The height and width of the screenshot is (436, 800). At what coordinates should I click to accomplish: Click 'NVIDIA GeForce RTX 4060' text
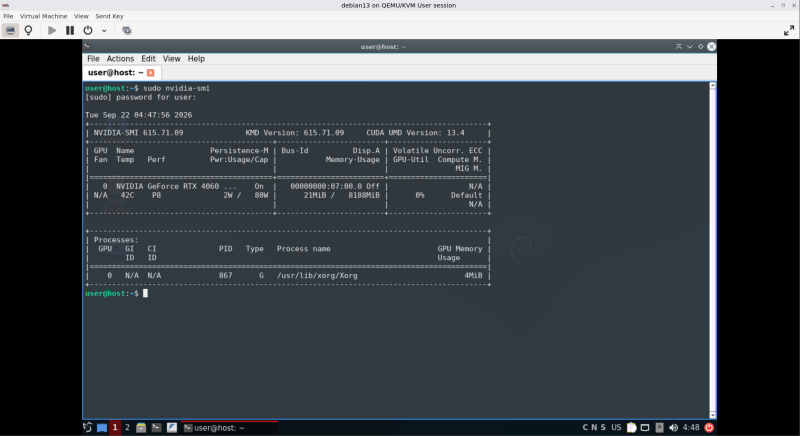pos(167,186)
